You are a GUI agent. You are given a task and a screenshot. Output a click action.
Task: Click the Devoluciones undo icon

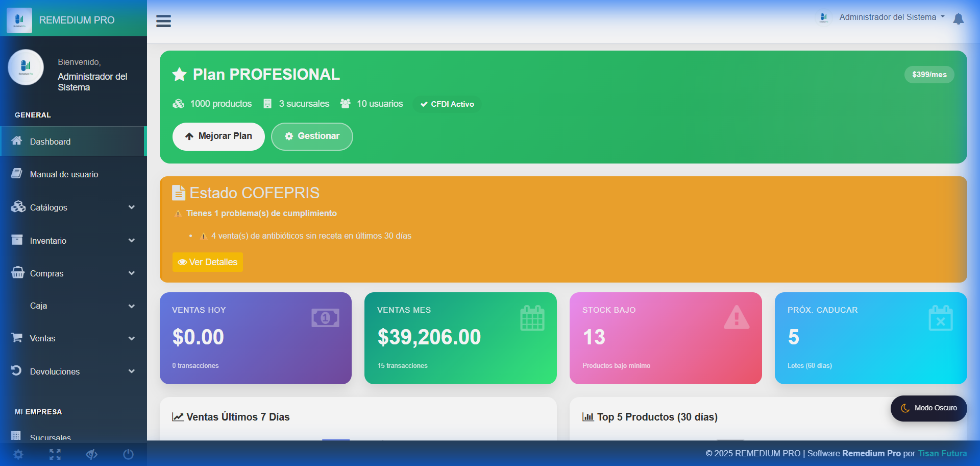[16, 370]
